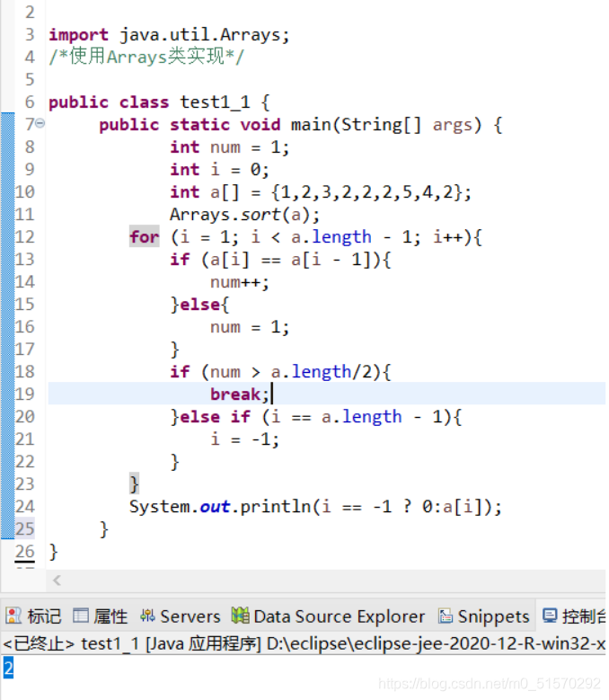Click the 'num = 1;' statement on line 16

[x=250, y=327]
